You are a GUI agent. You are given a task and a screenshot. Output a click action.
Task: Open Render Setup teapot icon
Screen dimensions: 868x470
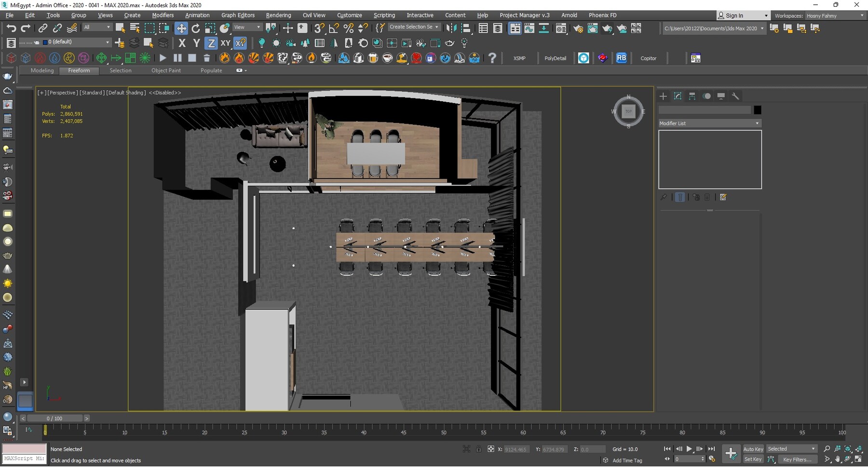578,28
